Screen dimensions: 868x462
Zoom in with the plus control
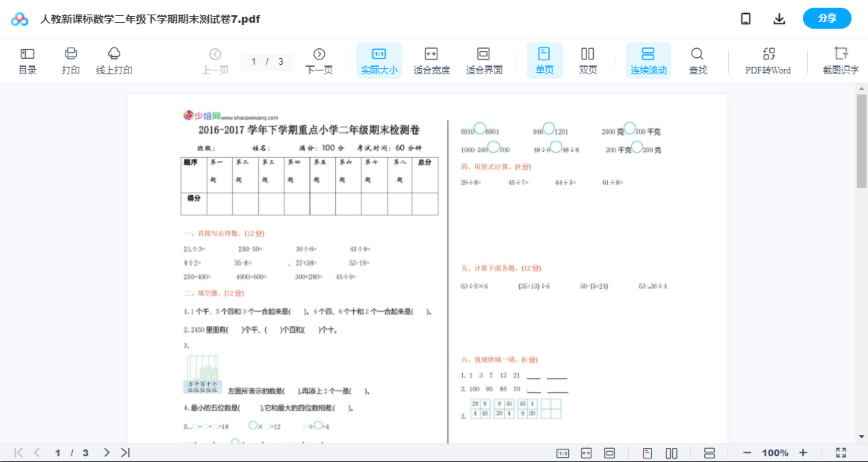[803, 452]
